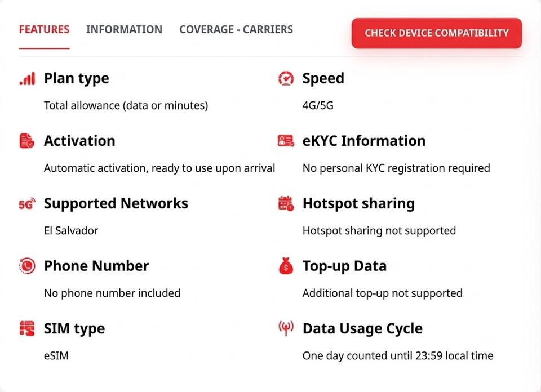Viewport: 541px width, 392px height.
Task: Open the Coverage - Carriers tab
Action: click(236, 30)
